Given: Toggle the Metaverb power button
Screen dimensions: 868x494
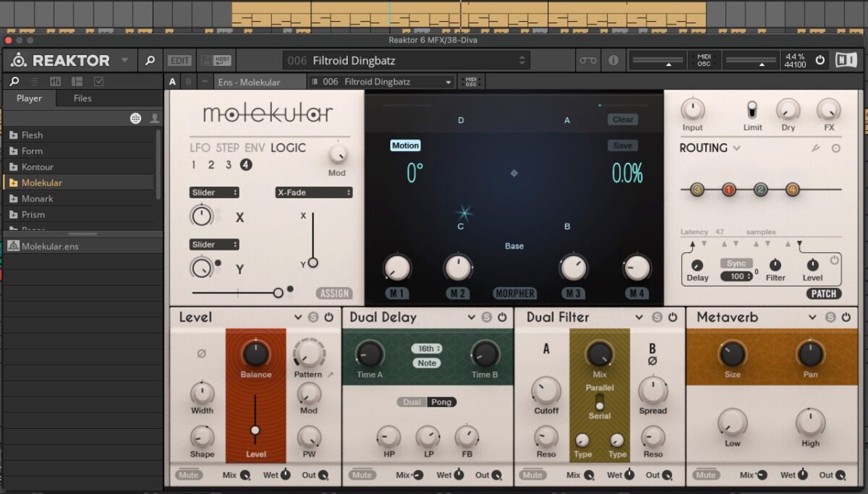Looking at the screenshot, I should pyautogui.click(x=846, y=318).
